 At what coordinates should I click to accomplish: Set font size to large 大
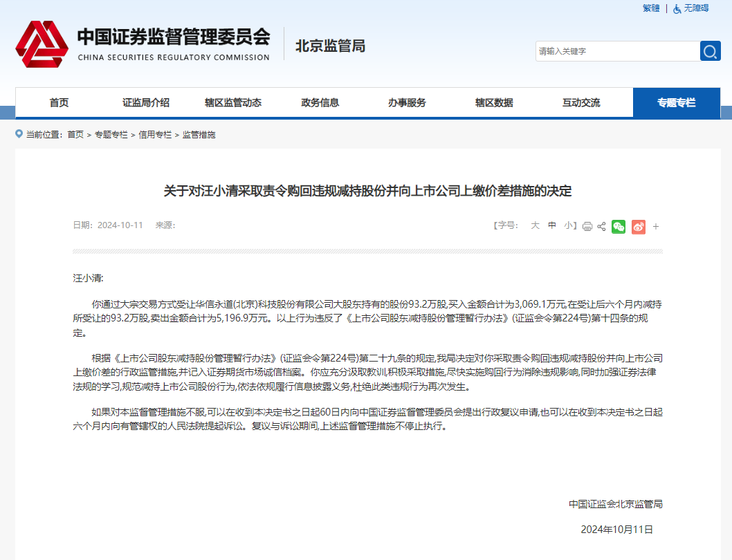[x=535, y=225]
